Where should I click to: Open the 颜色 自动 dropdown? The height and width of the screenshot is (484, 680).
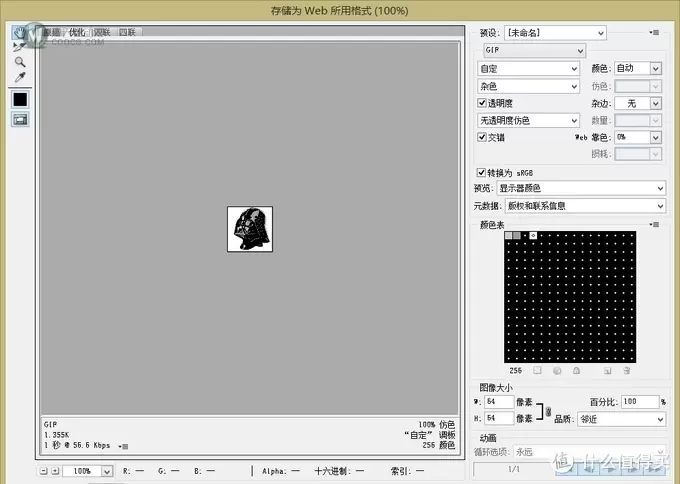click(x=638, y=68)
